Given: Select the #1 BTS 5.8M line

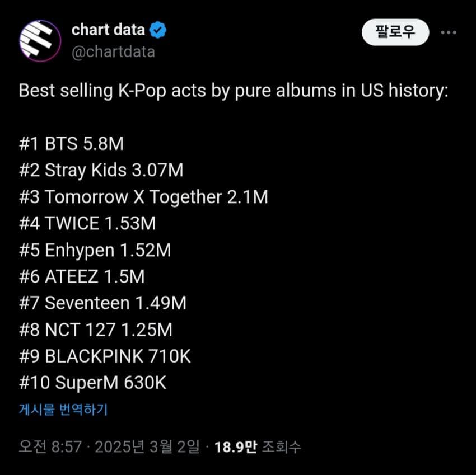Looking at the screenshot, I should (x=71, y=144).
